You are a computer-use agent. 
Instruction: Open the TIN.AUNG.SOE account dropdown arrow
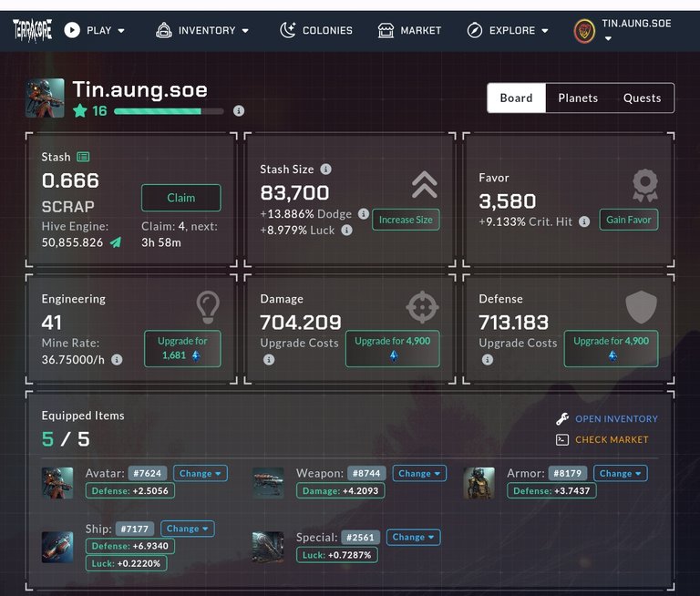pos(608,39)
